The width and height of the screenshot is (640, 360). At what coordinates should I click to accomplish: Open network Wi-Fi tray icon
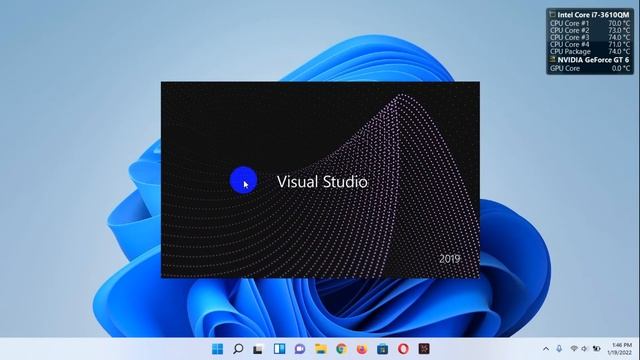click(x=574, y=349)
